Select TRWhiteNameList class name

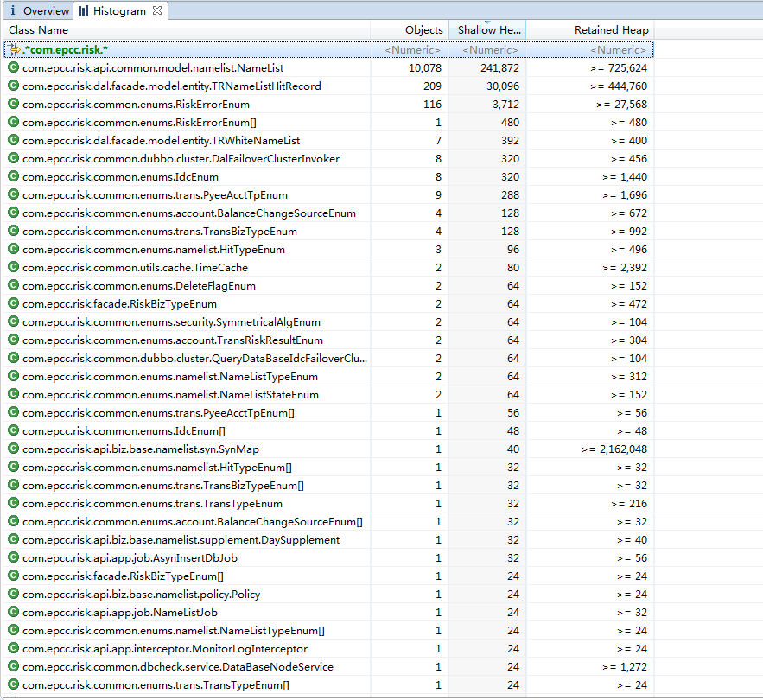tap(161, 141)
